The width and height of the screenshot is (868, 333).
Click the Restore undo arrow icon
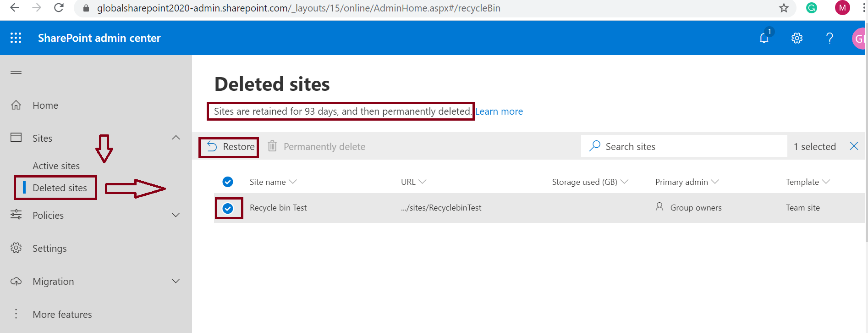coord(212,146)
